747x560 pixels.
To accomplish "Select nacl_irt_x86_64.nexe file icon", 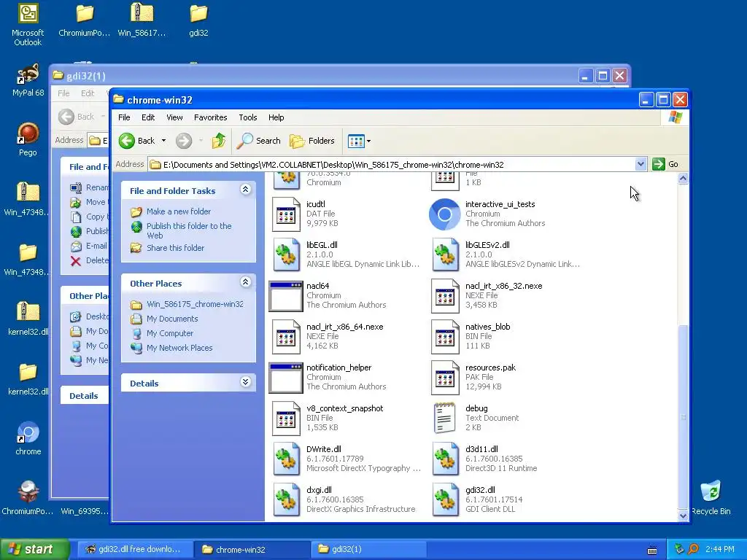I will 286,337.
